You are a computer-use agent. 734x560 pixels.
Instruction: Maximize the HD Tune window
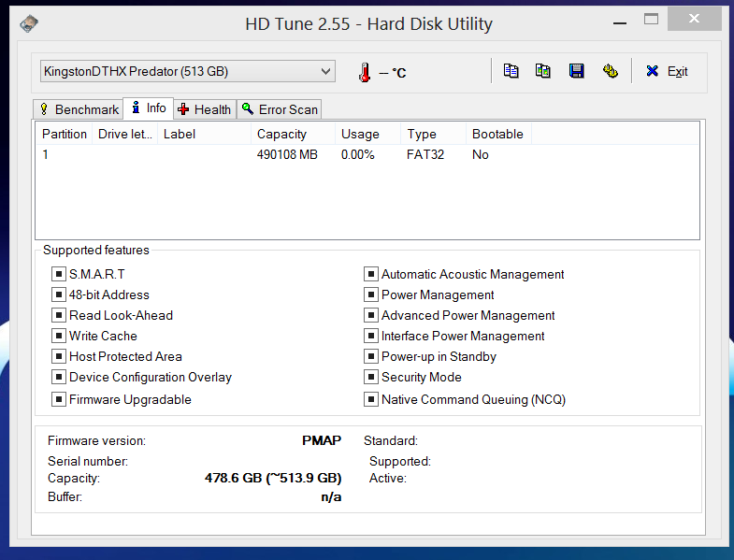(651, 19)
